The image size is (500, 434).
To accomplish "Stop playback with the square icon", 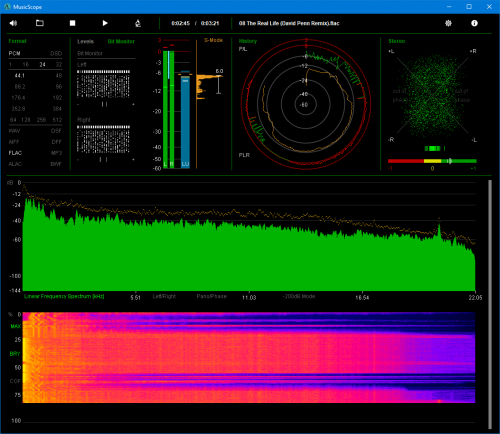I will click(x=72, y=23).
